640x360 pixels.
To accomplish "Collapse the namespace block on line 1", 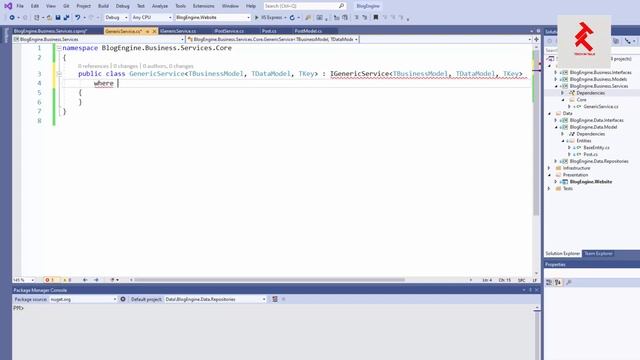I will pos(59,48).
